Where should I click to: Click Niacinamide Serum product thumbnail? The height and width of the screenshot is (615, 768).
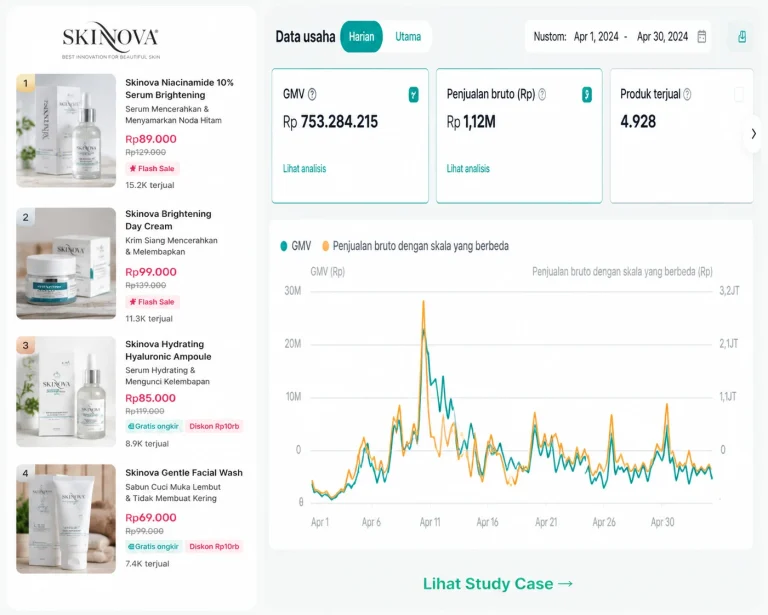coord(66,131)
